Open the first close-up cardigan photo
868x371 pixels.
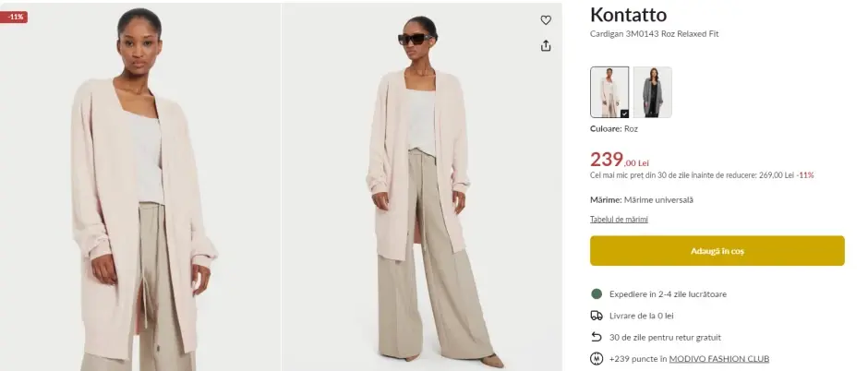coord(139,185)
